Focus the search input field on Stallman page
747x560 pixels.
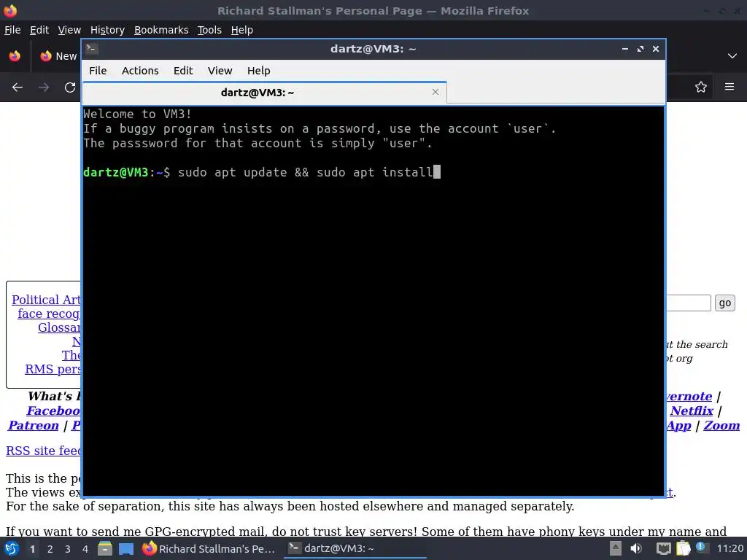[x=689, y=303]
